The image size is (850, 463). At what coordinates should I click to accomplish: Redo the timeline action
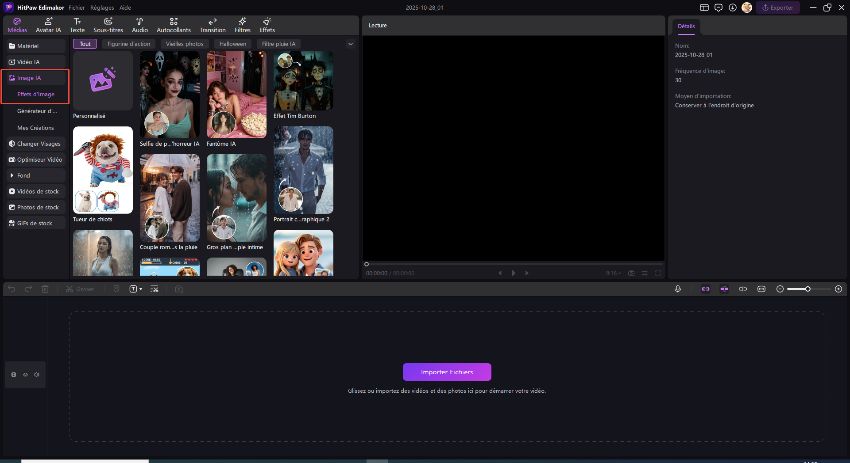tap(28, 289)
